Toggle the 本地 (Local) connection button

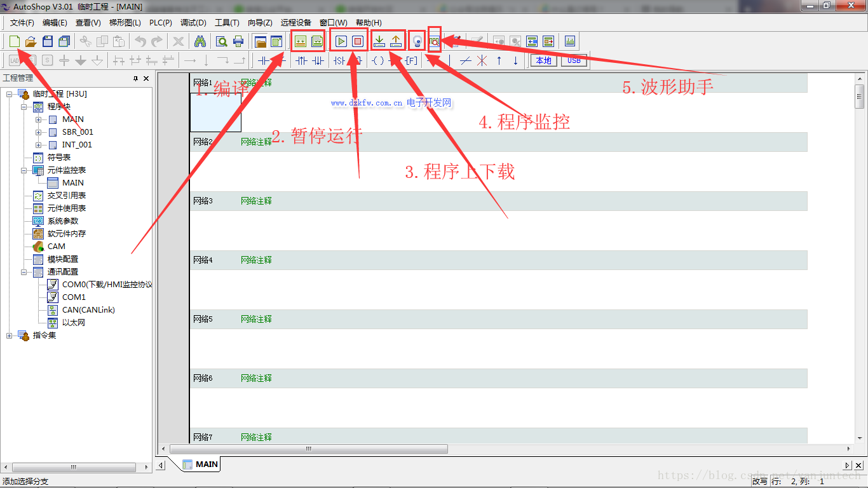[543, 61]
